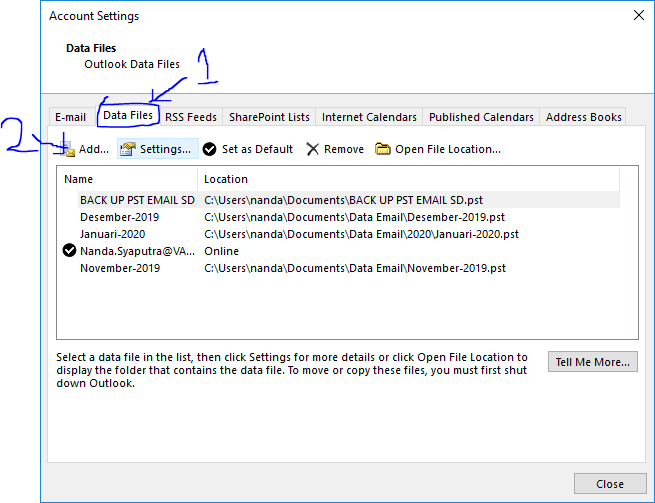The height and width of the screenshot is (503, 655).
Task: Click the Remove label
Action: point(344,149)
